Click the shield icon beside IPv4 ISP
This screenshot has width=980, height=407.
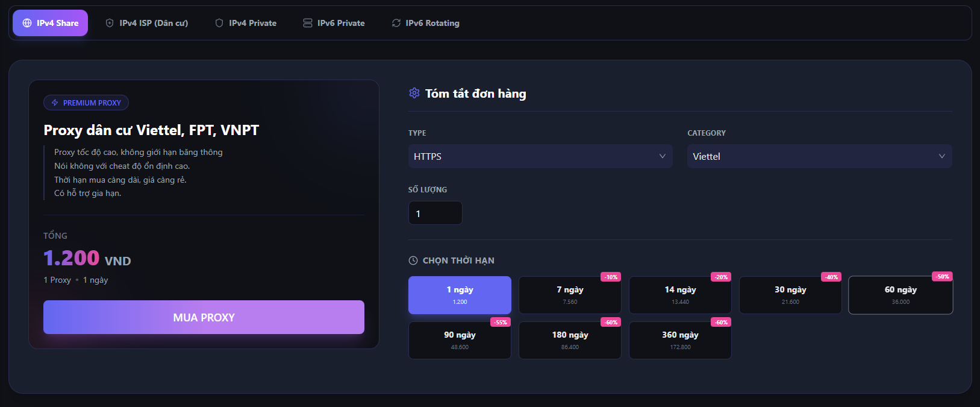pos(110,23)
